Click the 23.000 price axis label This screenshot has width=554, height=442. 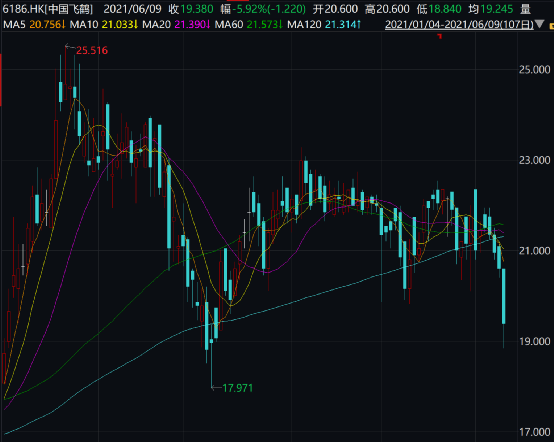pyautogui.click(x=535, y=160)
